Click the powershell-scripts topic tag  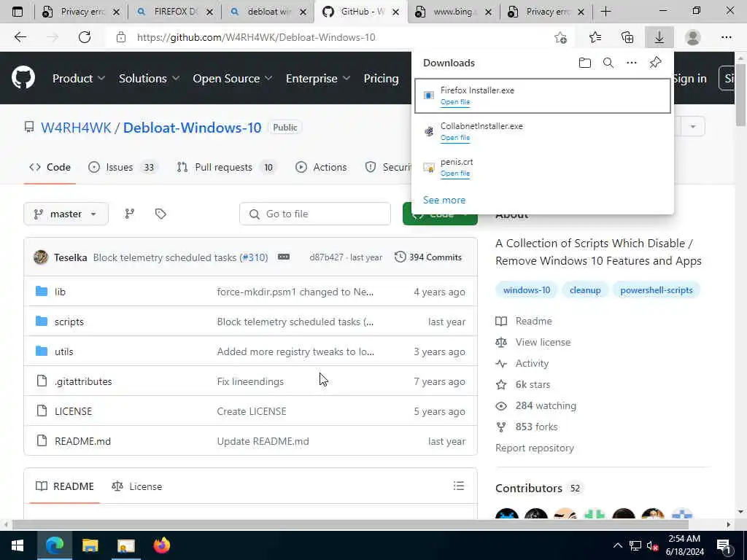(x=656, y=290)
